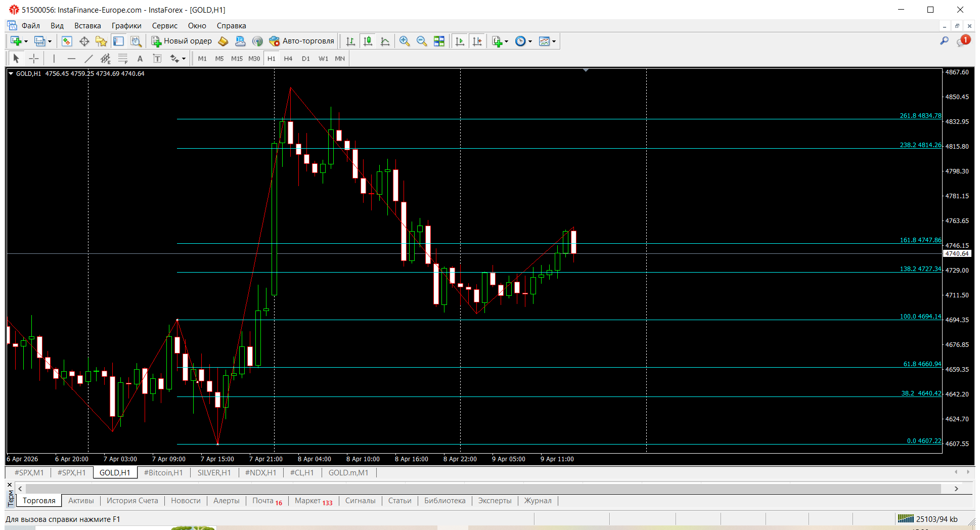This screenshot has width=980, height=530.
Task: Open the Файл menu
Action: point(31,26)
